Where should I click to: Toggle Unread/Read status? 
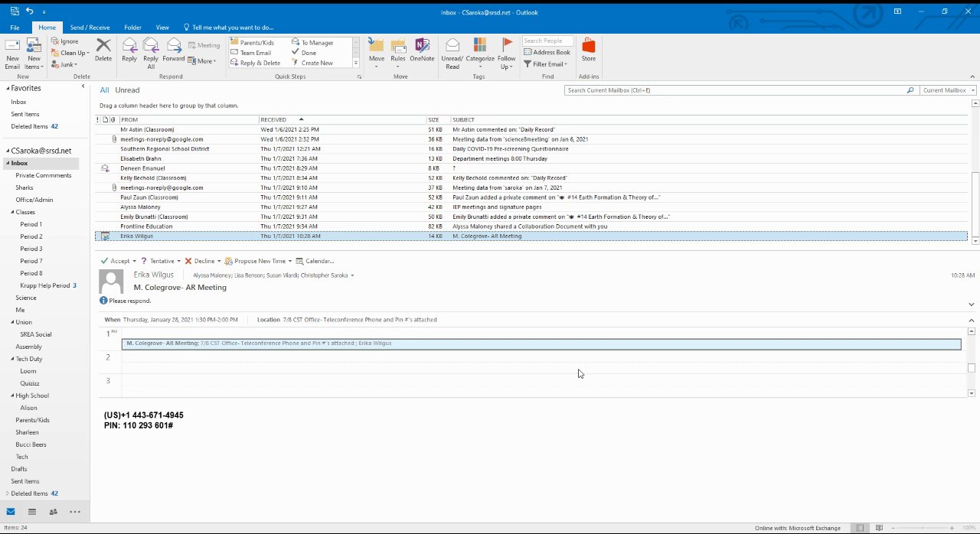[x=452, y=53]
